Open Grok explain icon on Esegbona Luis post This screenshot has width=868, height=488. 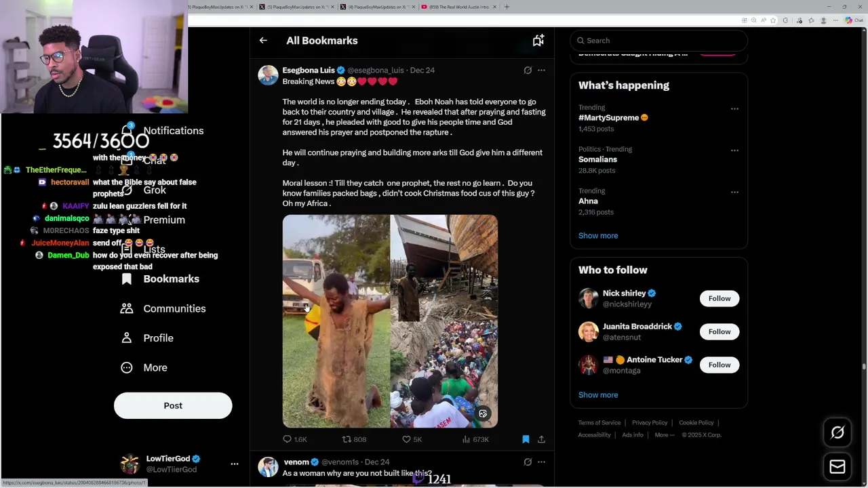click(x=528, y=70)
